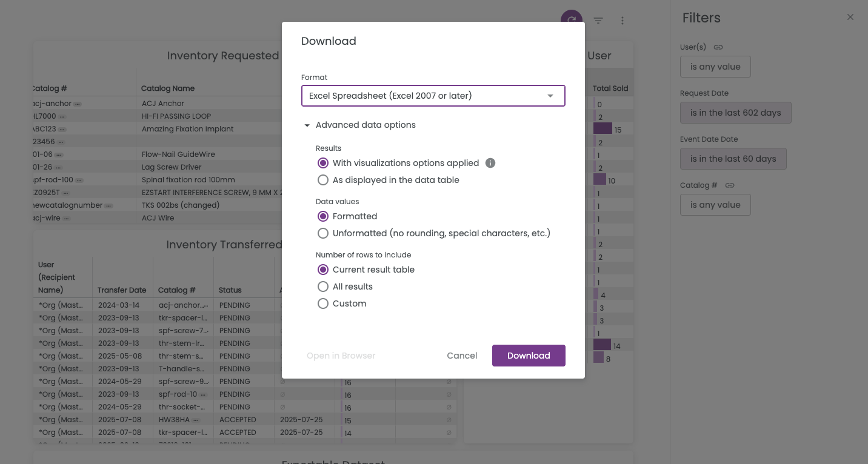Viewport: 868px width, 464px height.
Task: Select the Unformatted data values option
Action: point(323,233)
